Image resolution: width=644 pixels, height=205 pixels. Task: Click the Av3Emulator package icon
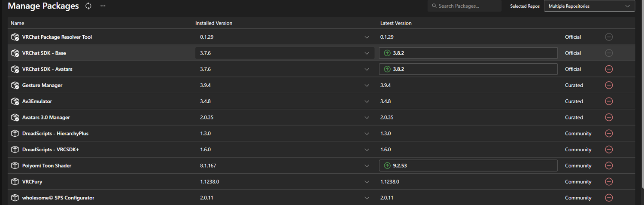click(x=15, y=101)
